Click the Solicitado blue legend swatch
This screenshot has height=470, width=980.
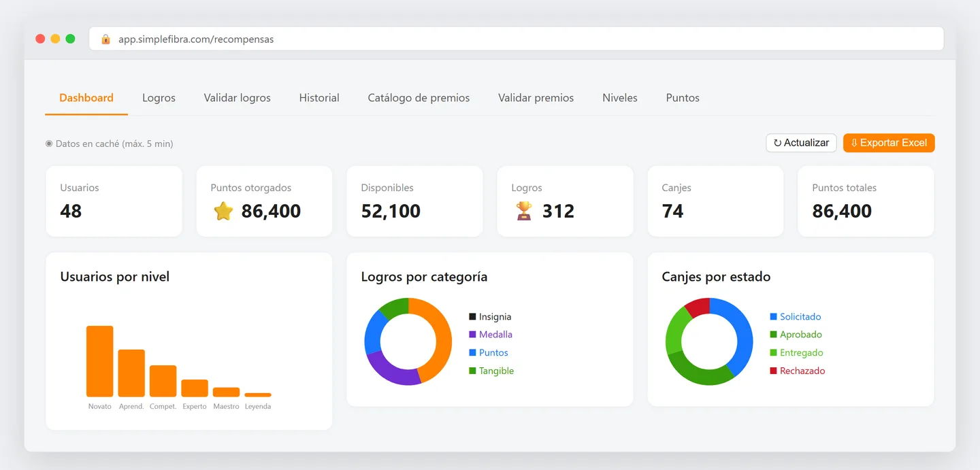coord(773,317)
